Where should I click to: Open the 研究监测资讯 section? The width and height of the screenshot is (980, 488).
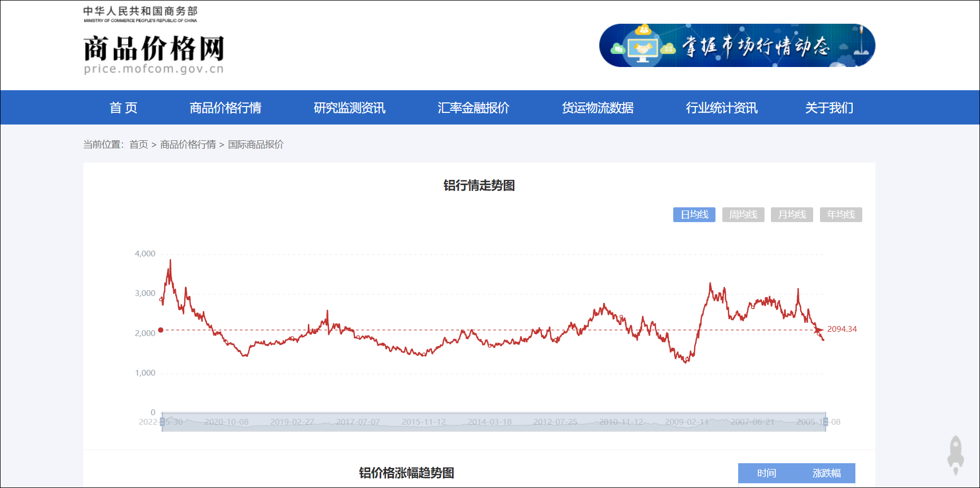[x=350, y=107]
